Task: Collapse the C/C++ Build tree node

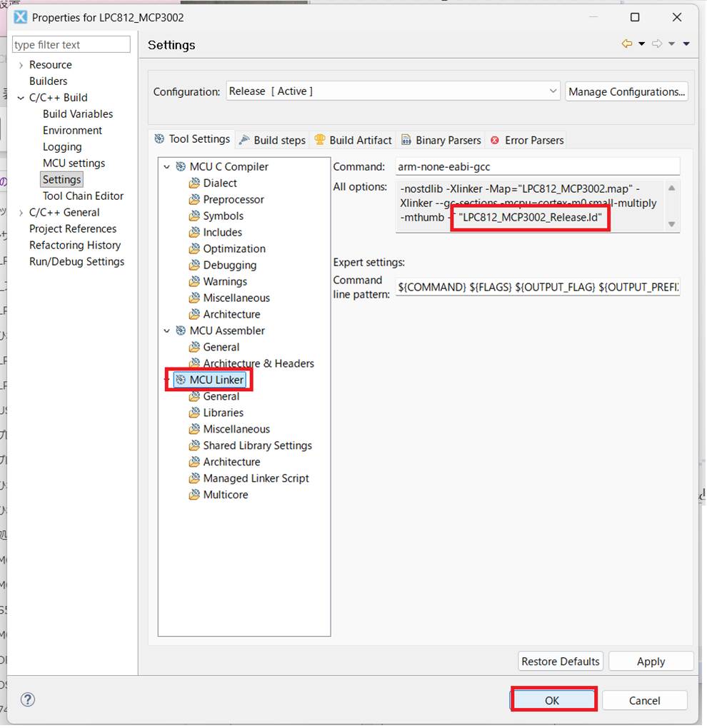Action: (21, 98)
